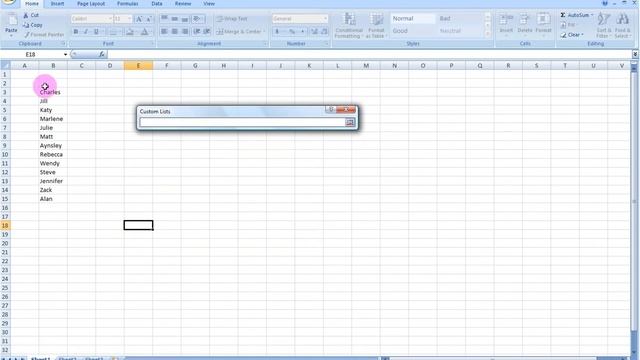
Task: Click the Percent Style icon
Action: [x=292, y=31]
